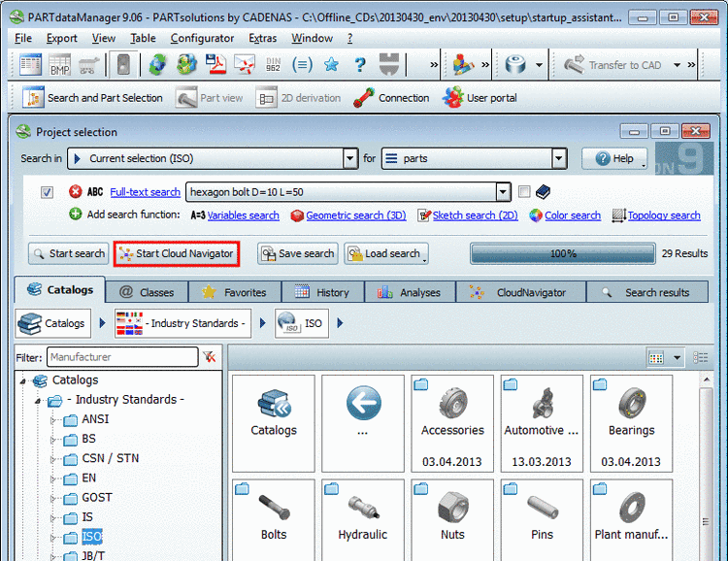Toggle the checkbox right of search text field
This screenshot has height=561, width=728.
(524, 191)
